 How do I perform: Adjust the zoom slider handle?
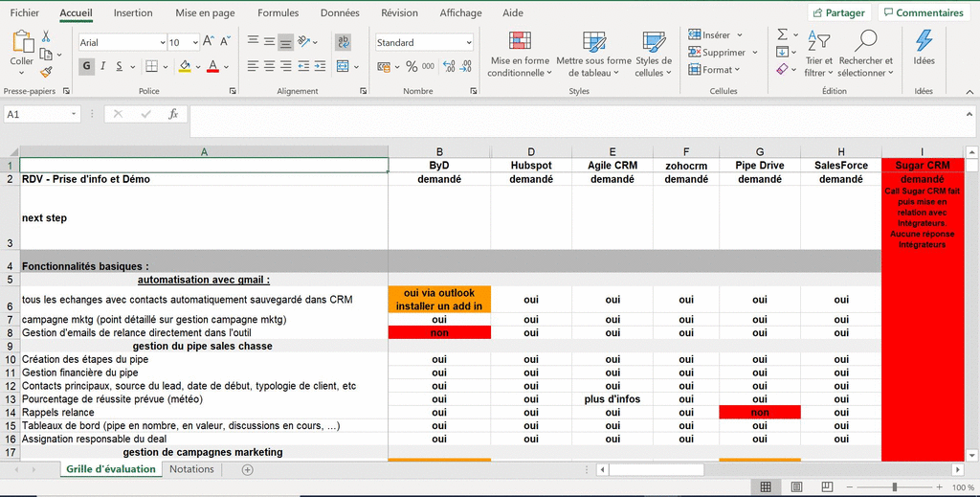[895, 487]
